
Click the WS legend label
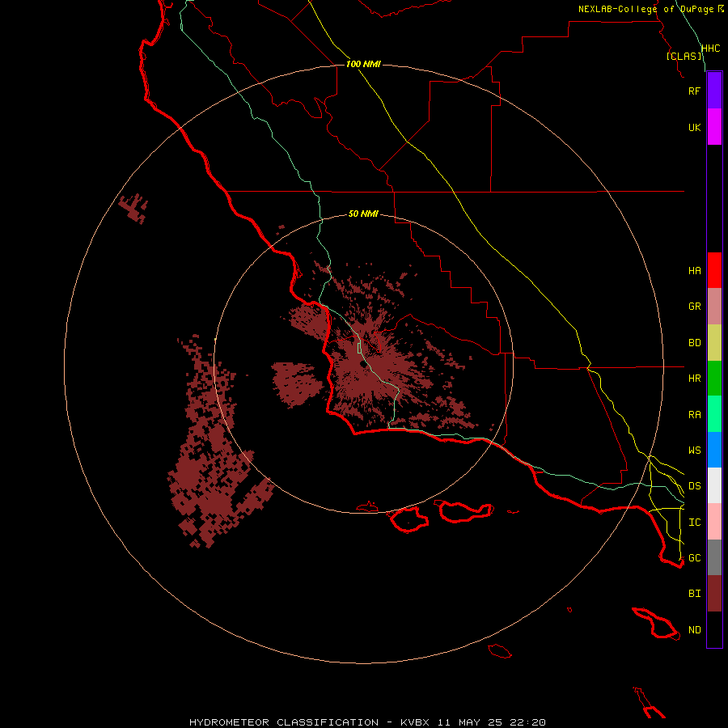694,451
